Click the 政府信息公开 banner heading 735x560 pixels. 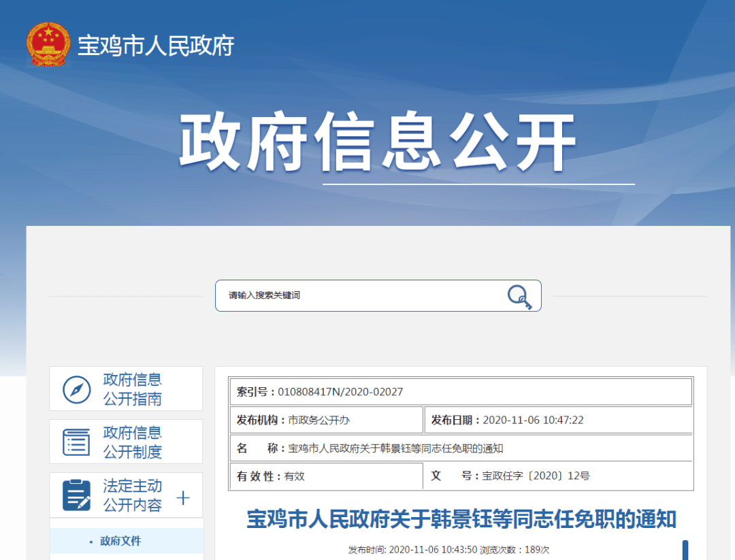pos(378,143)
